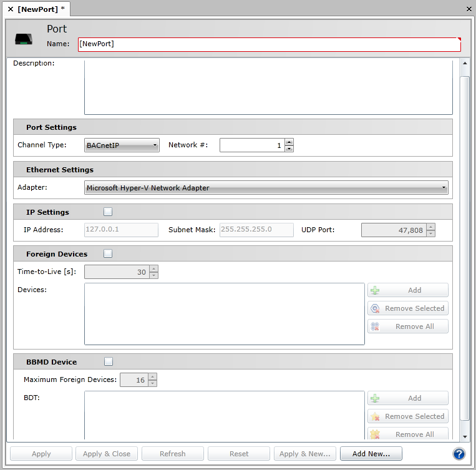This screenshot has height=470, width=476.
Task: Open the Channel Type dropdown
Action: pyautogui.click(x=122, y=145)
